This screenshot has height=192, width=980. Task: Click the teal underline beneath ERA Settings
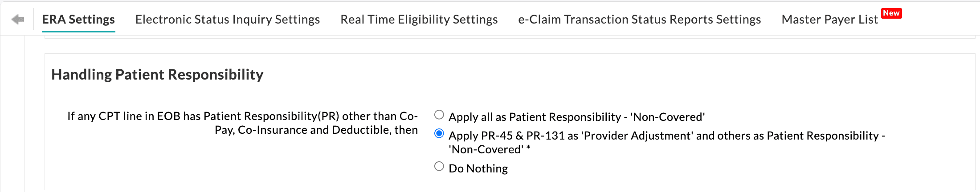tap(78, 32)
